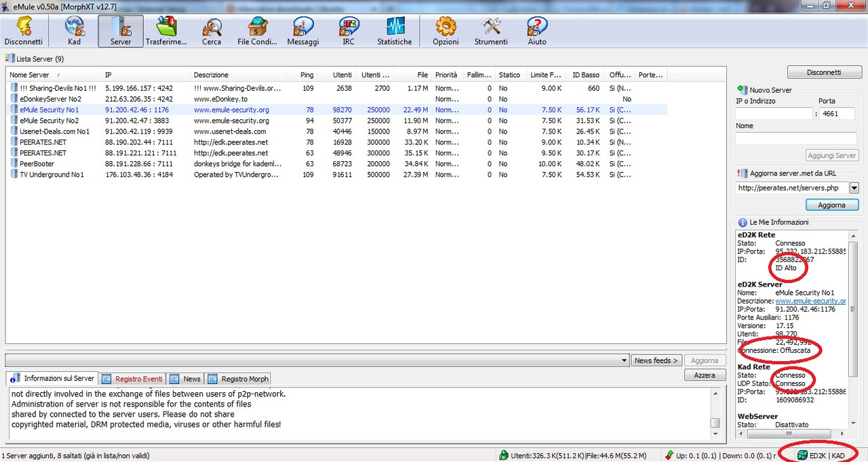
Task: Select the eMule Security No1 server row
Action: coord(336,110)
